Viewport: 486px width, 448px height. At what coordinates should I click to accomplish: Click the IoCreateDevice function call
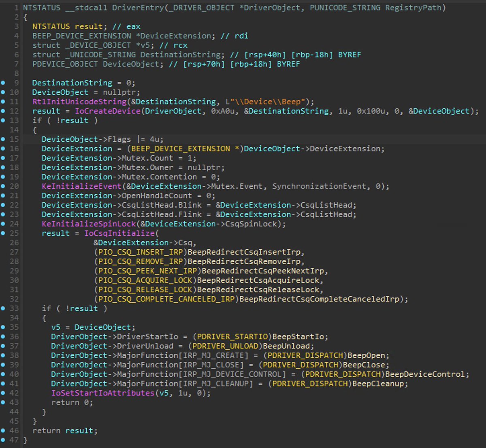[107, 111]
